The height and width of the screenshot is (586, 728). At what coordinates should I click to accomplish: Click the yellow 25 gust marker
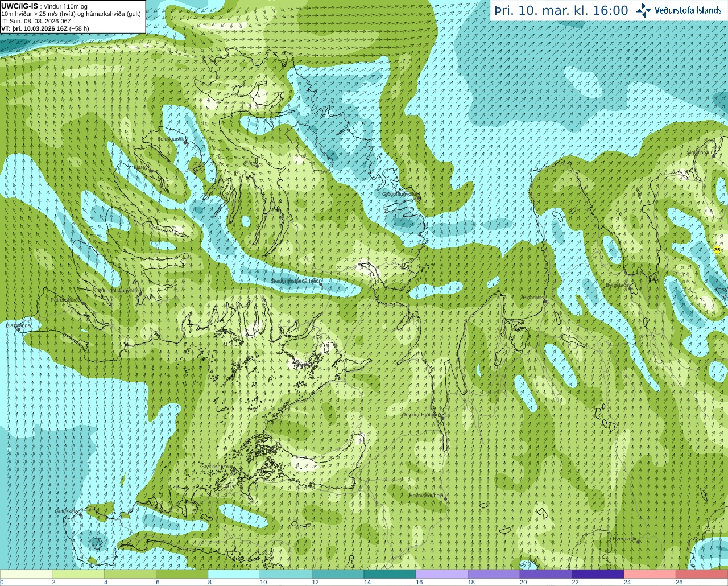coord(717,250)
